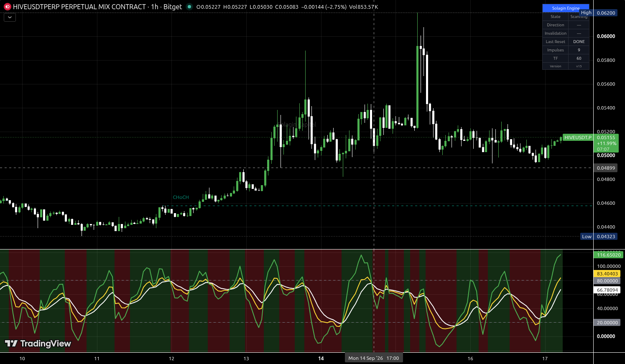Viewport: 625px width, 364px height.
Task: Click the Invalidation label cell
Action: 556,33
